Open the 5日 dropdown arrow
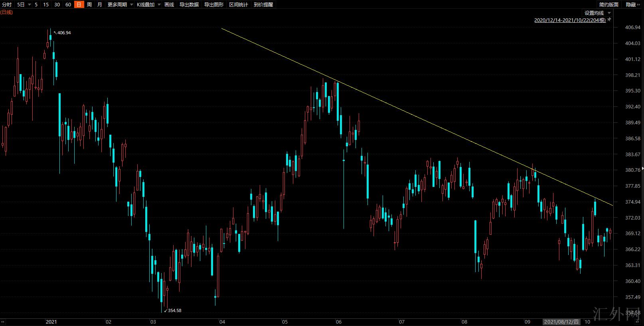The height and width of the screenshot is (326, 644). click(x=29, y=5)
